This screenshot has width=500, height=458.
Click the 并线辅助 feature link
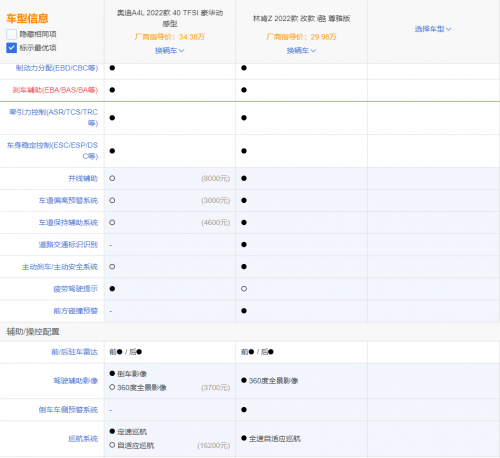(x=83, y=178)
